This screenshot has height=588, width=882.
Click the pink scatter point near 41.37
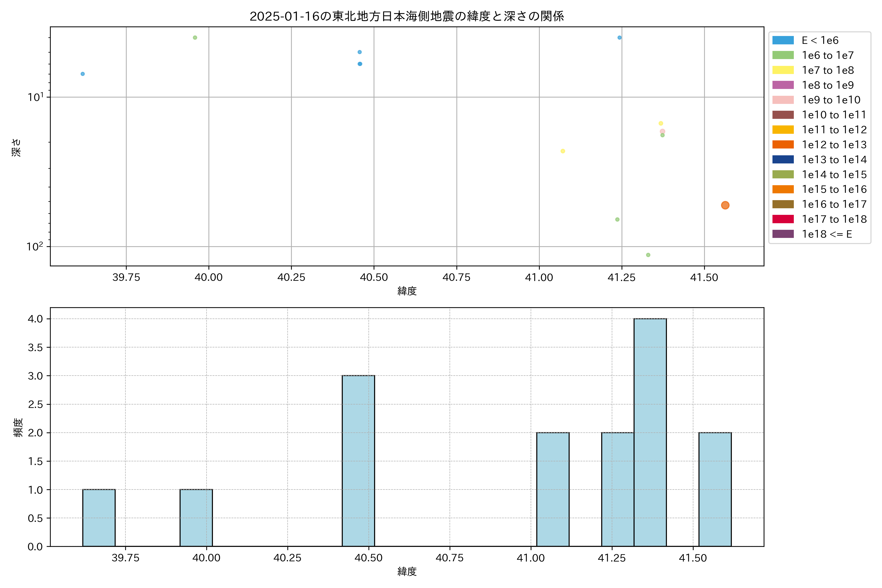click(662, 131)
